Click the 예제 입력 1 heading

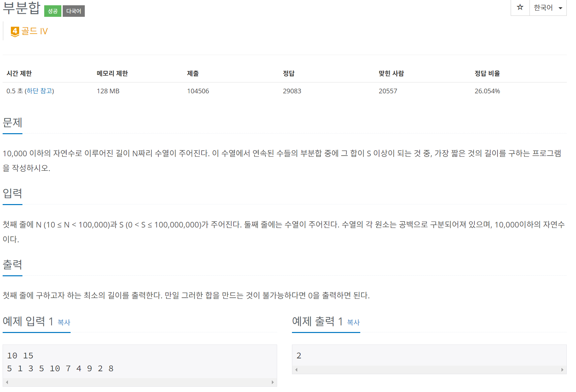tap(28, 321)
